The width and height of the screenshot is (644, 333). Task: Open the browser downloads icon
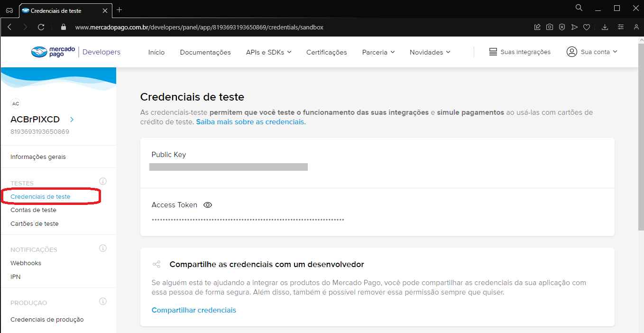click(x=605, y=27)
